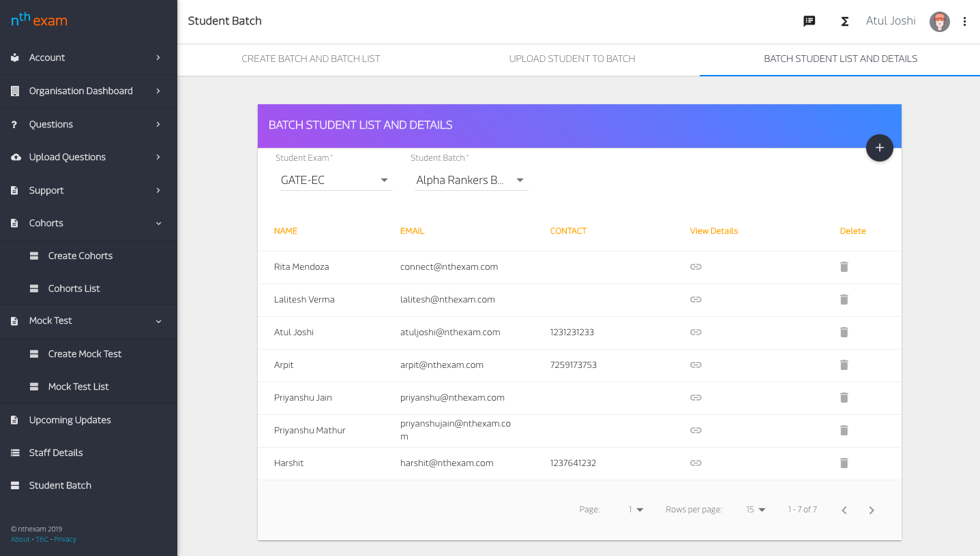Viewport: 980px width, 556px height.
Task: Click the sigma icon in top bar
Action: point(844,21)
